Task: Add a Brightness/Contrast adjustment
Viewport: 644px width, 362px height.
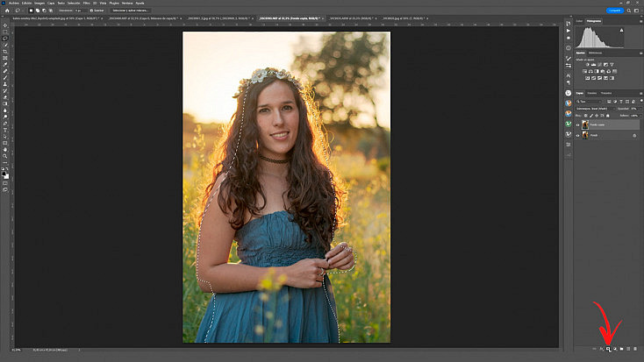Action: (x=587, y=65)
